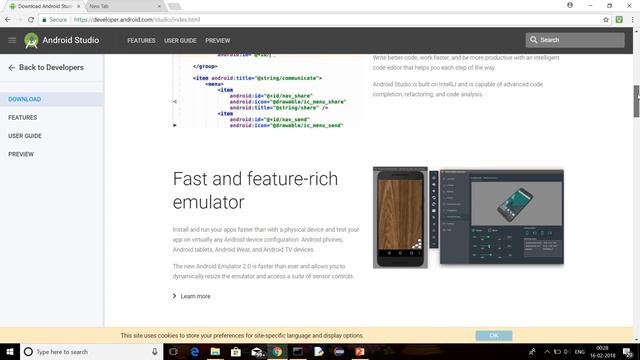The image size is (640, 360).
Task: Close the New Tab browser tab
Action: pyautogui.click(x=159, y=7)
